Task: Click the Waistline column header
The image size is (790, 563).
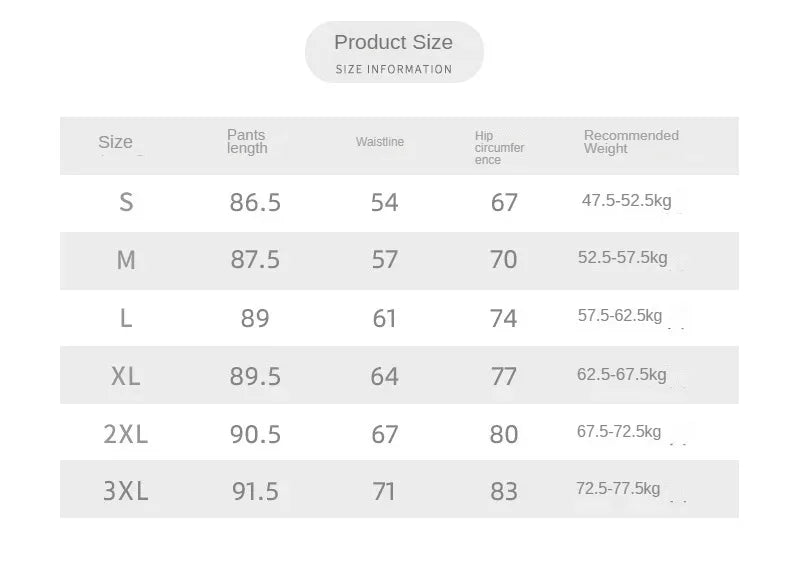Action: (x=380, y=142)
